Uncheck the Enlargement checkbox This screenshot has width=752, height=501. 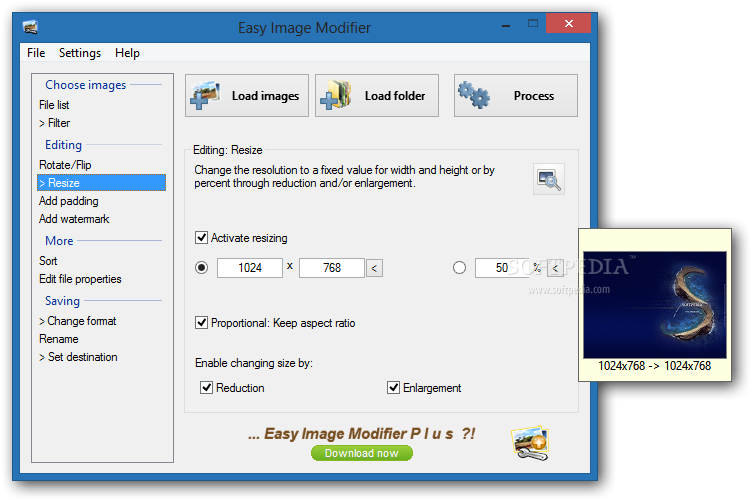coord(393,387)
